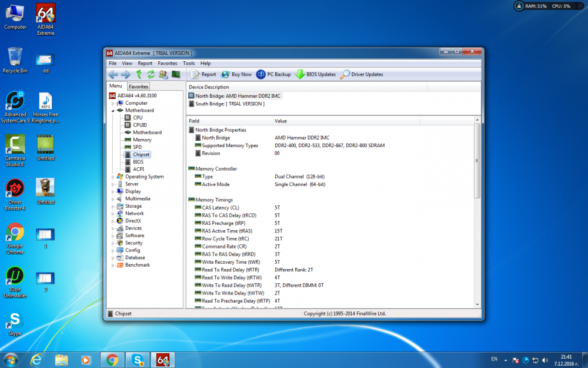Select the Security tree item
This screenshot has width=588, height=368.
click(133, 243)
